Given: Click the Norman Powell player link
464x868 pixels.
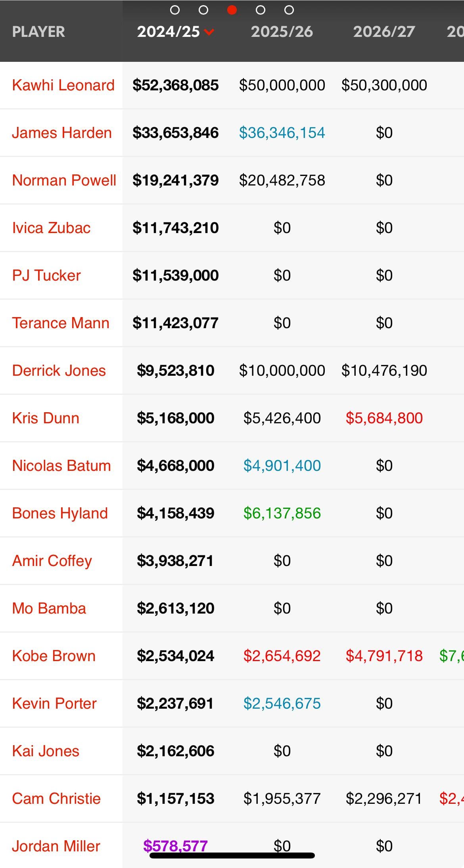Looking at the screenshot, I should pyautogui.click(x=64, y=180).
